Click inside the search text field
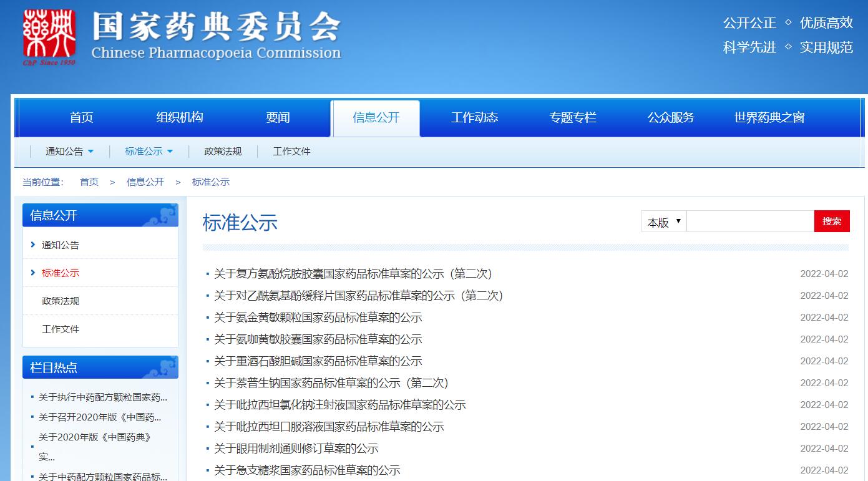This screenshot has height=481, width=868. (x=750, y=221)
